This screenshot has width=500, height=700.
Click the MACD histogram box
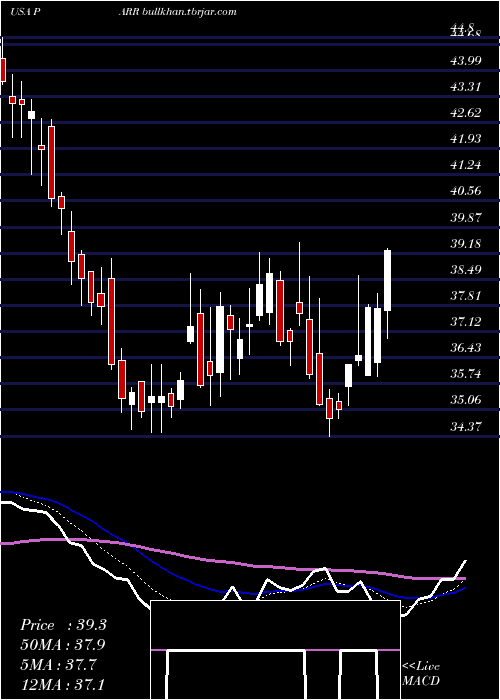pos(275,650)
